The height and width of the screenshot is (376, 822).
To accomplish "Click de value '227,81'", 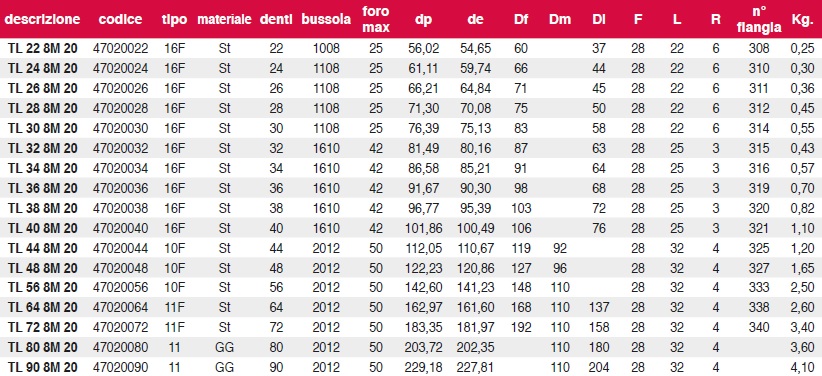I will [475, 368].
